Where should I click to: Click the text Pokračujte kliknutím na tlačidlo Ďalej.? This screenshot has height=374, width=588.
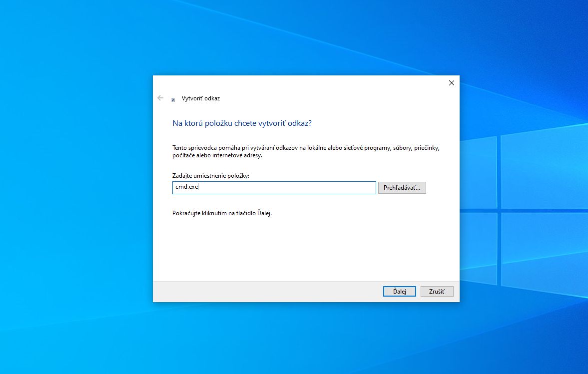click(222, 213)
